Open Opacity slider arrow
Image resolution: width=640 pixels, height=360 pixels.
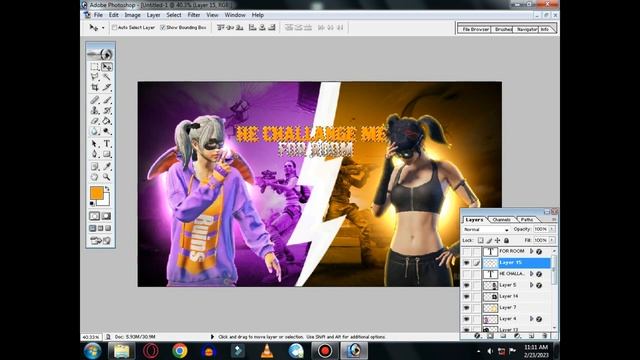552,229
